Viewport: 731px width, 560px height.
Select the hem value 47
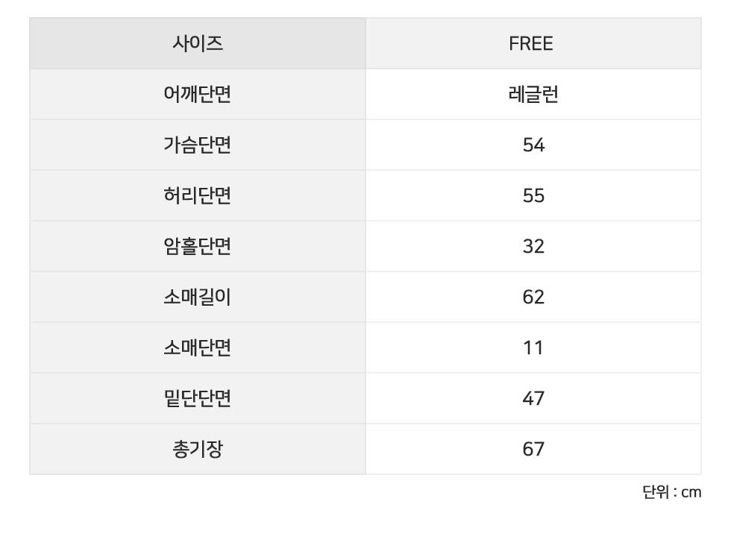(x=533, y=398)
